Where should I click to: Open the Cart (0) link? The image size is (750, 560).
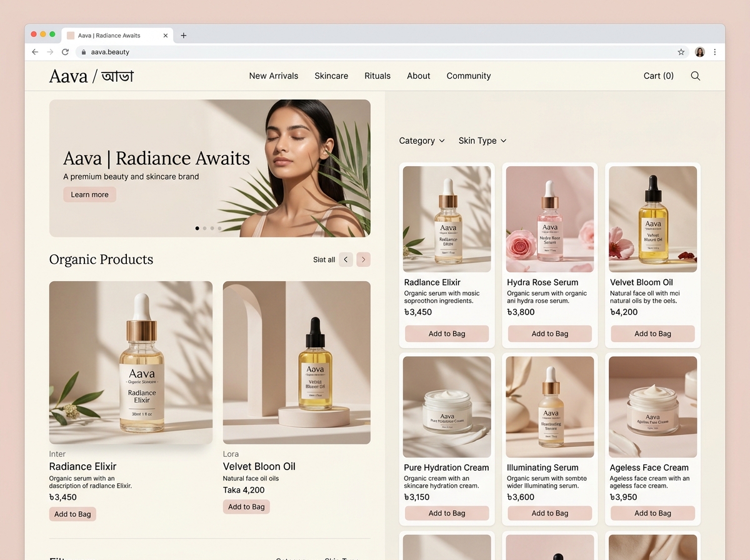tap(659, 76)
